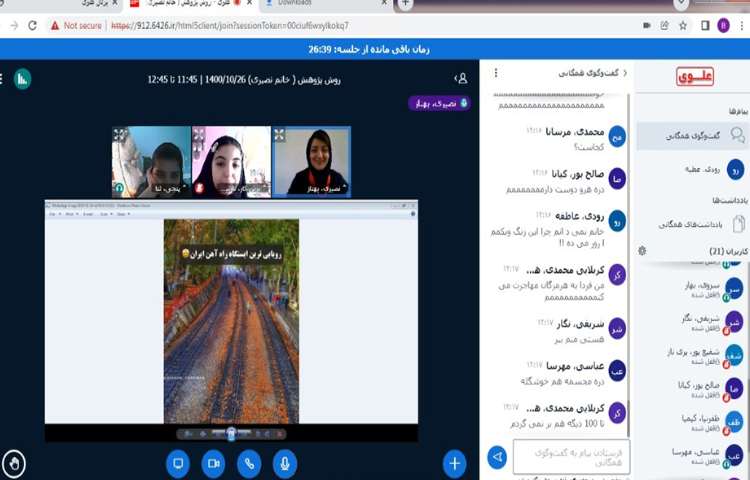Click the public chat message input field
Image resolution: width=750 pixels, height=480 pixels.
click(x=571, y=457)
